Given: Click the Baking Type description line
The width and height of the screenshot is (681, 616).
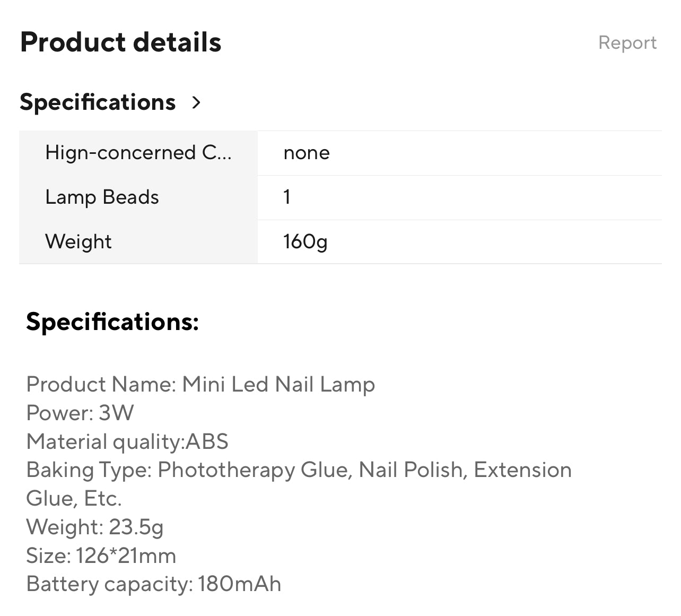Looking at the screenshot, I should tap(299, 470).
